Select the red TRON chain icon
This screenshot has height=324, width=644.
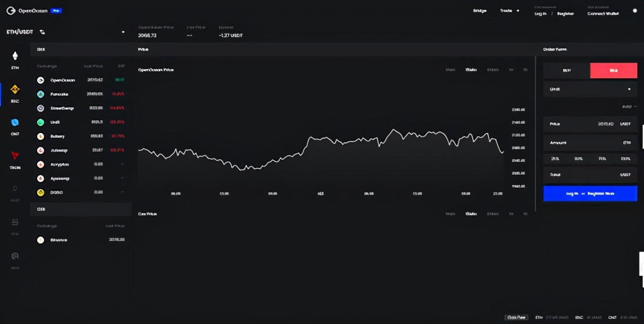(x=15, y=155)
